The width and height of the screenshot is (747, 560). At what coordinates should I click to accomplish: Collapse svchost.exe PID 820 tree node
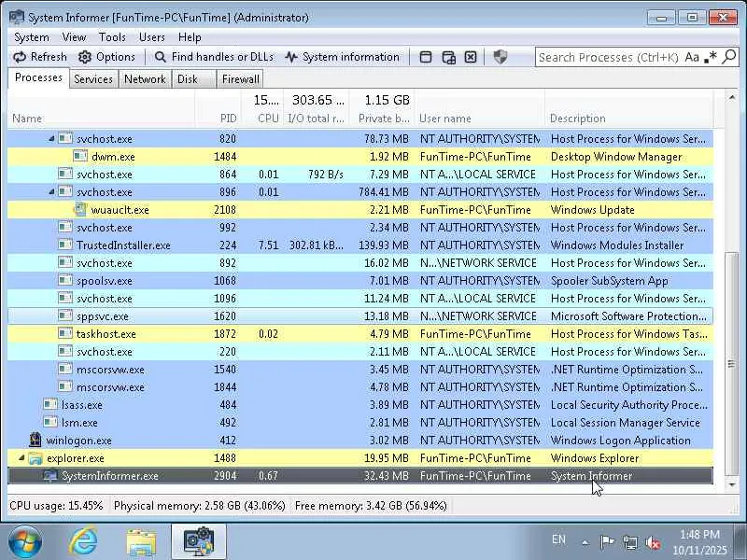coord(51,138)
